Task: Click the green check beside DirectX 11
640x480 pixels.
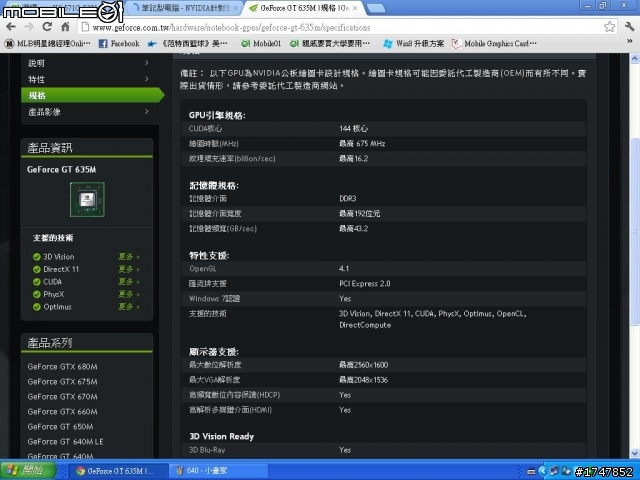Action: pos(37,269)
